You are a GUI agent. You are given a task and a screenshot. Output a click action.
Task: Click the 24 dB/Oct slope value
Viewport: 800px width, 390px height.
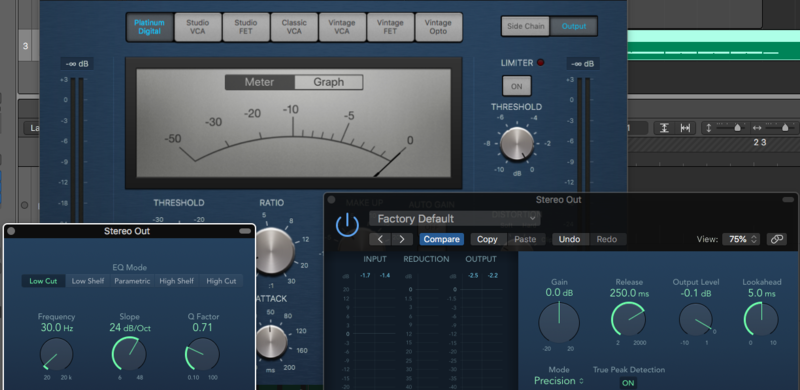(x=130, y=328)
